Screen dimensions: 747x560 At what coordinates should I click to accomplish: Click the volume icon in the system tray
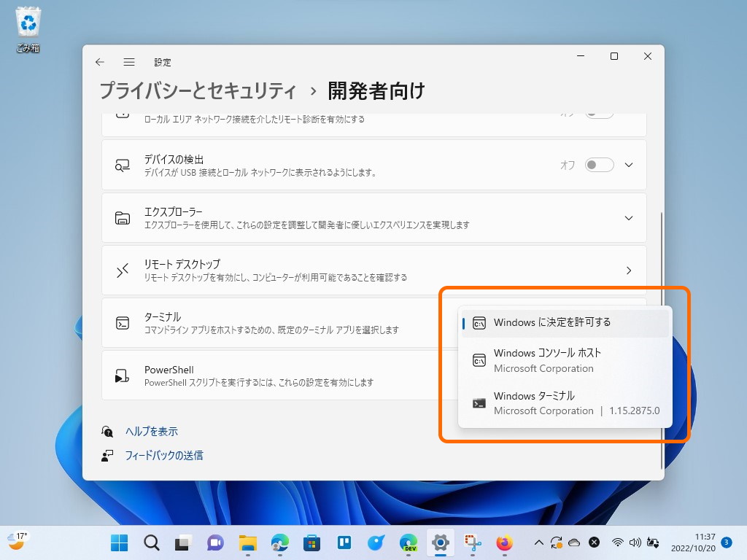[x=635, y=542]
